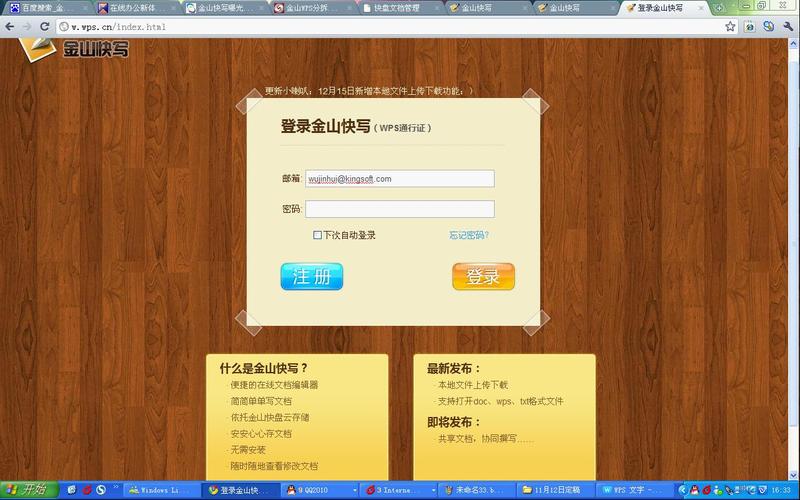Click the browser back arrow

(x=10, y=27)
